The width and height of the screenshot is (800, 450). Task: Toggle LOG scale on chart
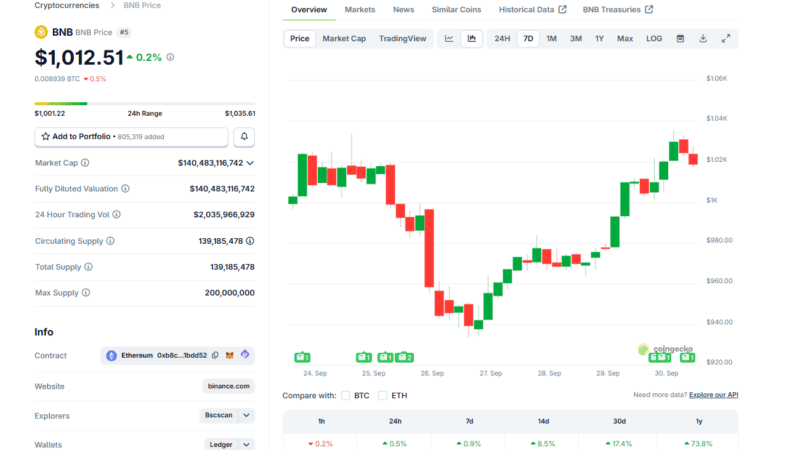click(x=654, y=39)
